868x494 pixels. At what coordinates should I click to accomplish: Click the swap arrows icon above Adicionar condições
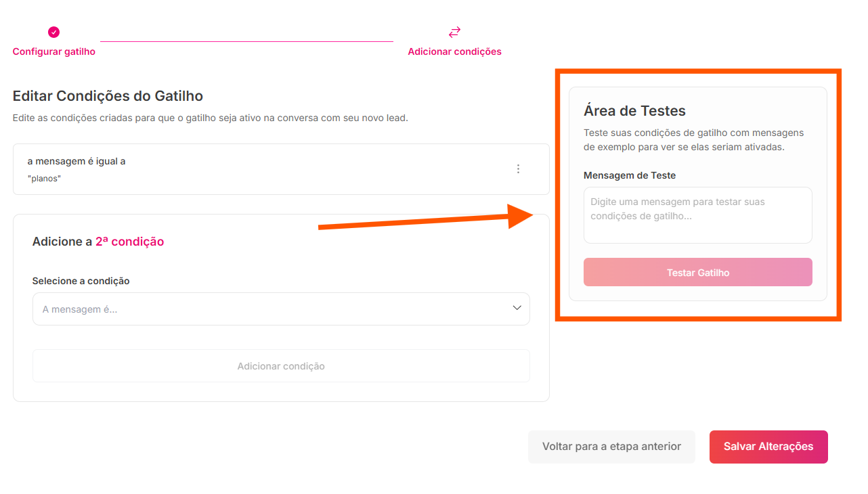(x=454, y=31)
